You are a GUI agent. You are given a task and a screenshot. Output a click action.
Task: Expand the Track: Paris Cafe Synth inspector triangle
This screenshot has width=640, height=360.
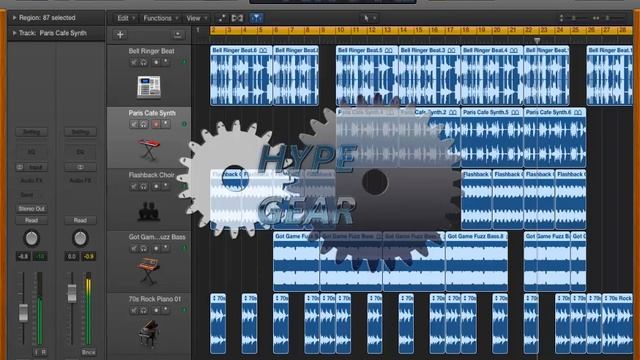coord(14,33)
